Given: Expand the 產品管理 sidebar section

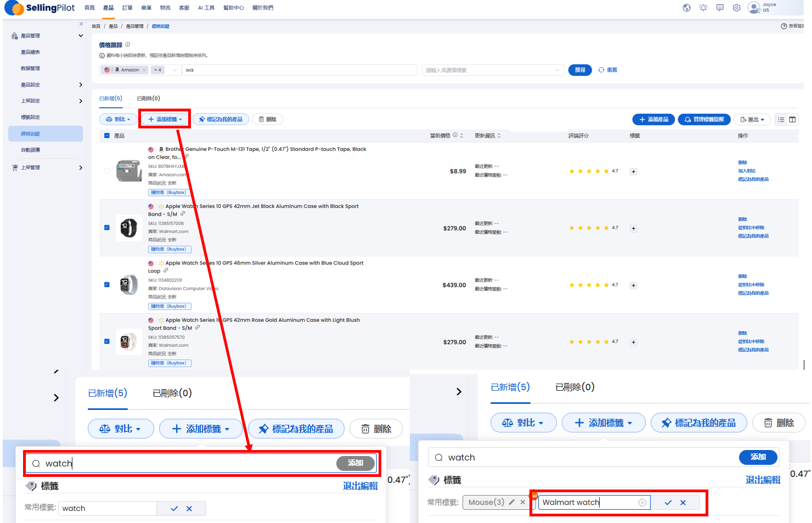Looking at the screenshot, I should (x=81, y=36).
